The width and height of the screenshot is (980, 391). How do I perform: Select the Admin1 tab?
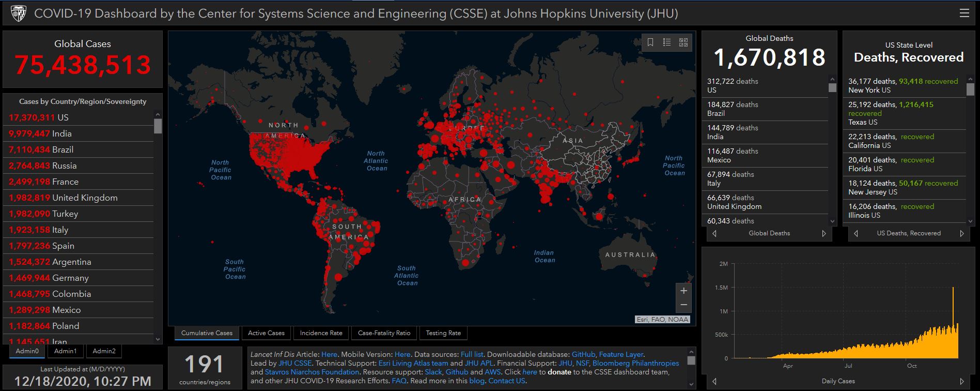pyautogui.click(x=66, y=351)
